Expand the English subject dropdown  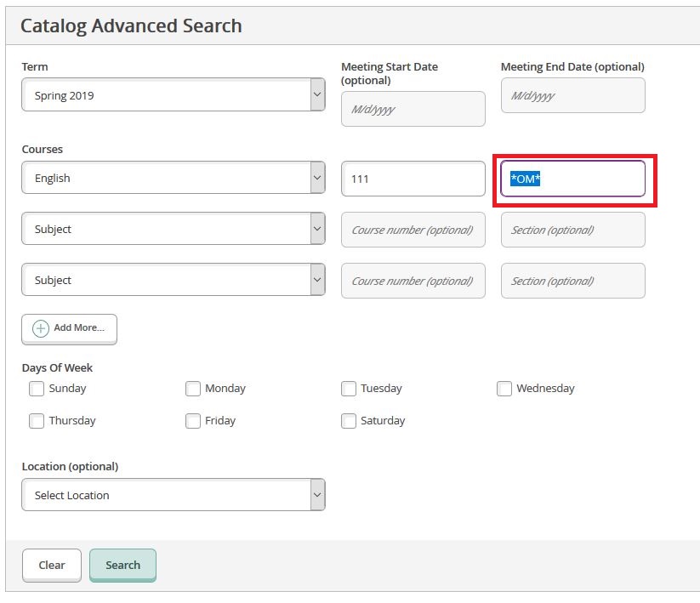point(173,178)
